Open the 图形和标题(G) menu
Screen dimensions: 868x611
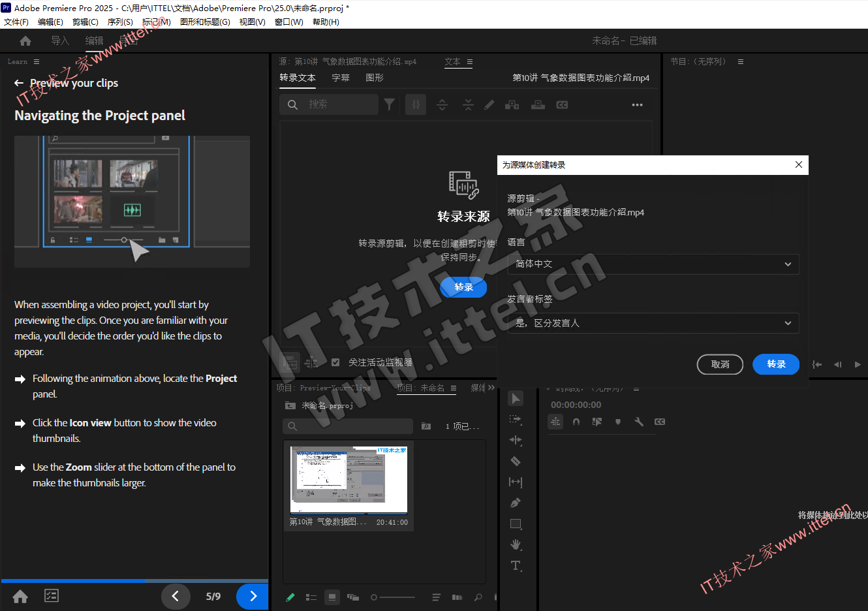coord(205,22)
